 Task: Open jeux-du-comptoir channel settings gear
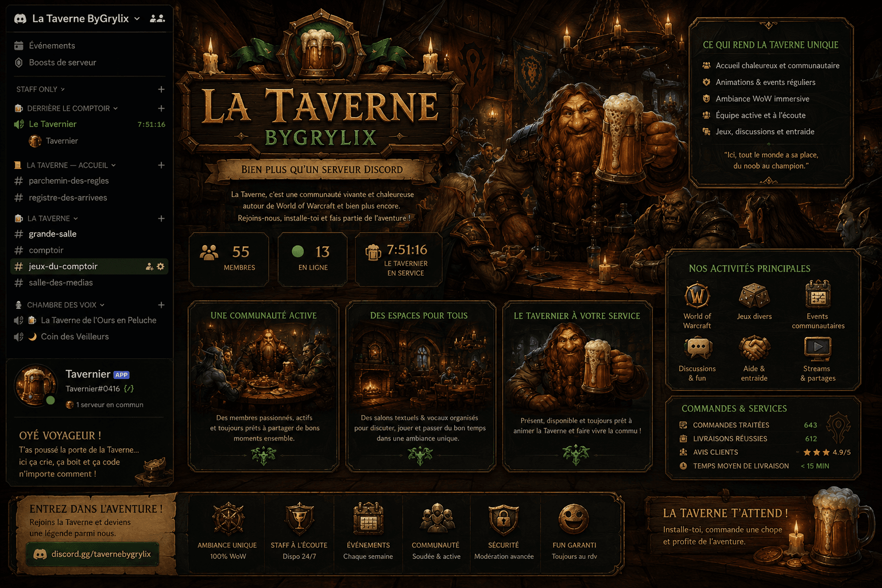click(x=161, y=266)
